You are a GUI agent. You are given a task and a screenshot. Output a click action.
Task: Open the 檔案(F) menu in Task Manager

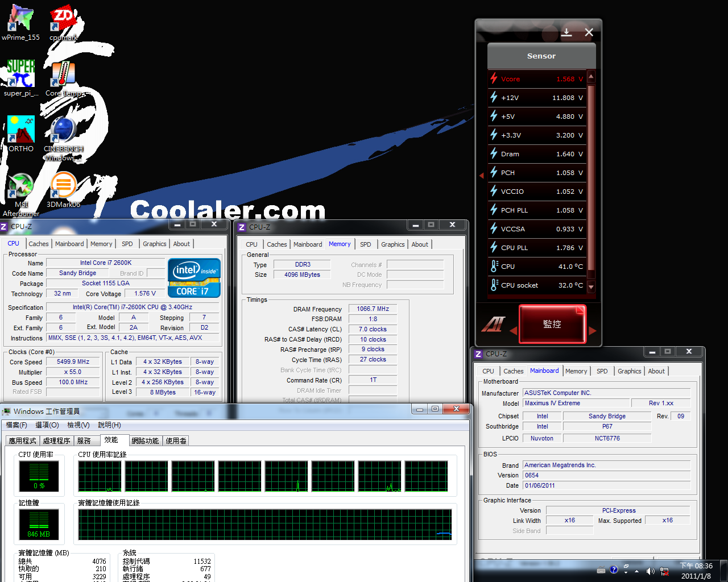coord(16,425)
